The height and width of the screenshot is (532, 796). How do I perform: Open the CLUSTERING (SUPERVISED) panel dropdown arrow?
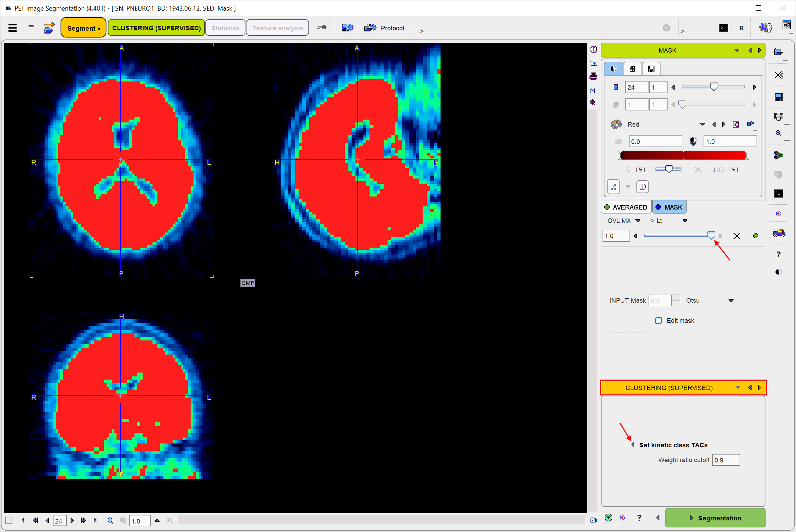pos(738,388)
